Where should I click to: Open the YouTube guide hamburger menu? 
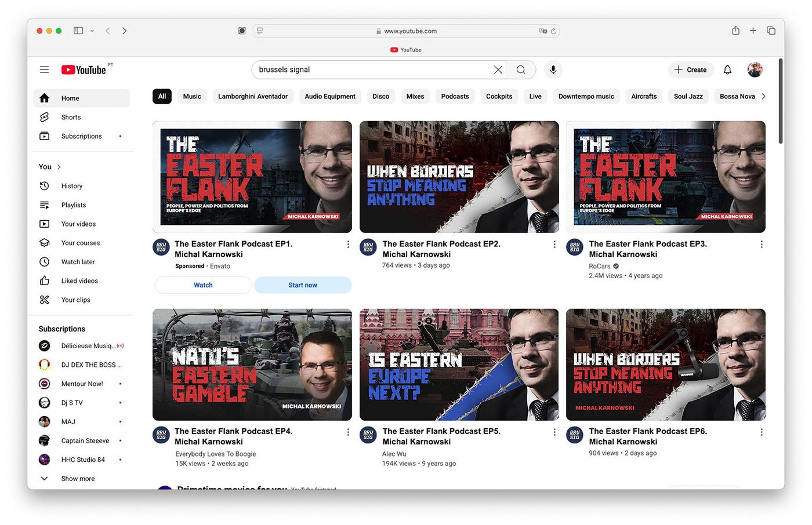[x=44, y=70]
